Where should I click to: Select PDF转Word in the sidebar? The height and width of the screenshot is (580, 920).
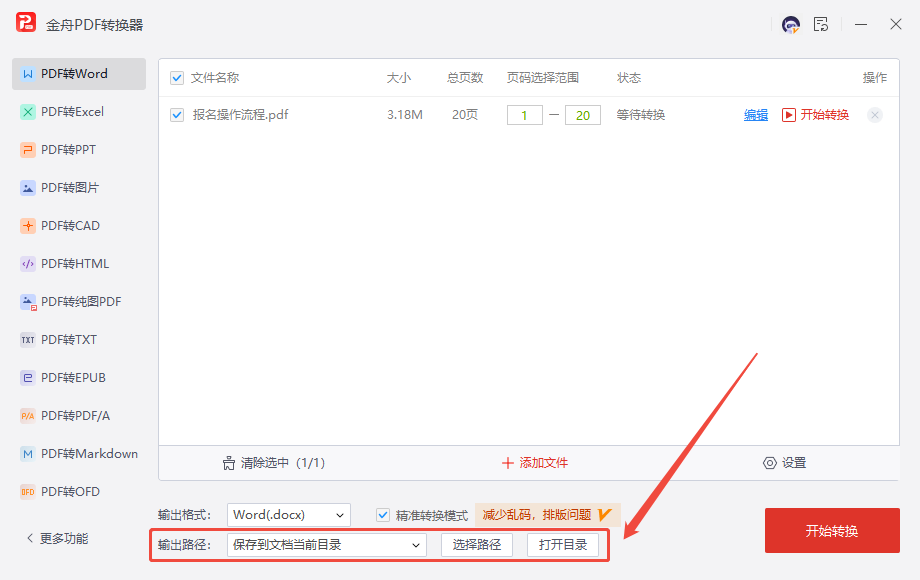click(x=79, y=74)
